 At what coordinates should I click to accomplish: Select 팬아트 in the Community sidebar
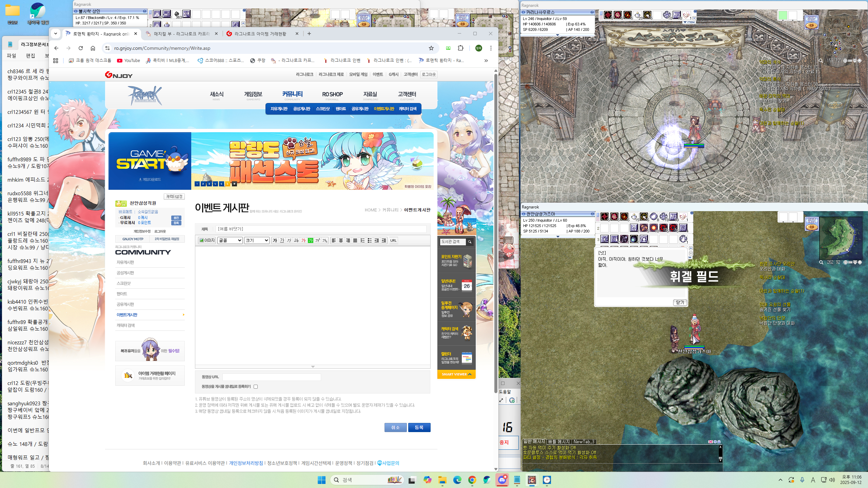point(122,294)
